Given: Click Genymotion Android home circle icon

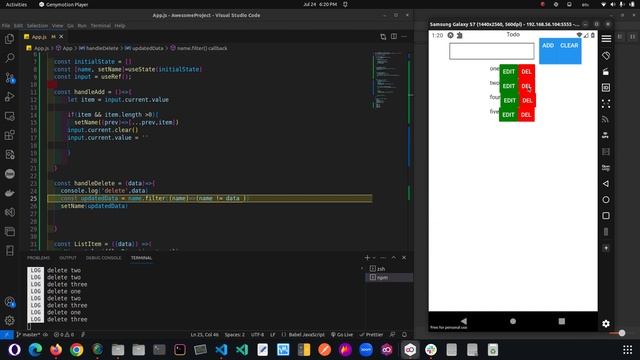Looking at the screenshot, I should click(x=606, y=200).
